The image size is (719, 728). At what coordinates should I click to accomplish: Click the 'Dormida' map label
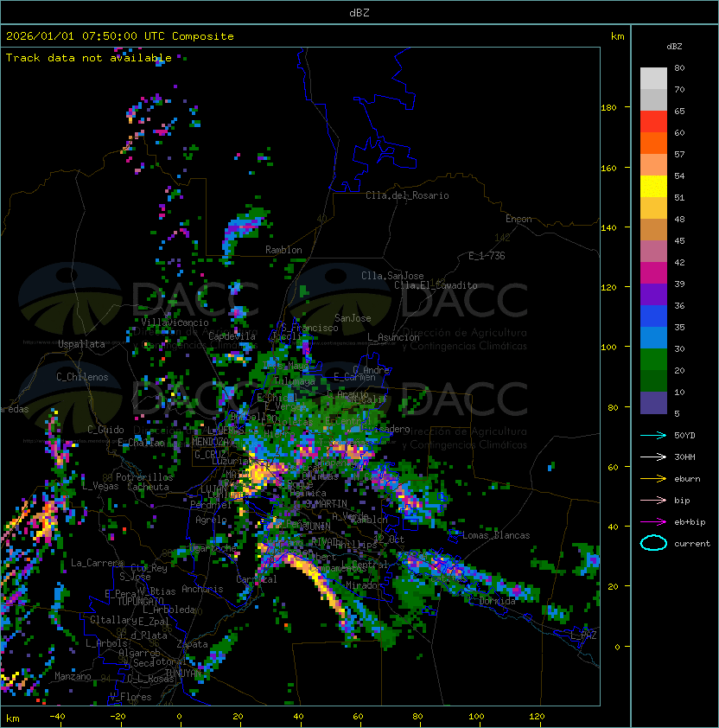point(497,601)
